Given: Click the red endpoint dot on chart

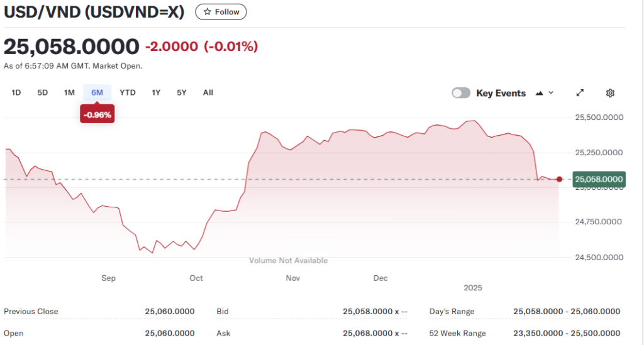Looking at the screenshot, I should pos(560,180).
